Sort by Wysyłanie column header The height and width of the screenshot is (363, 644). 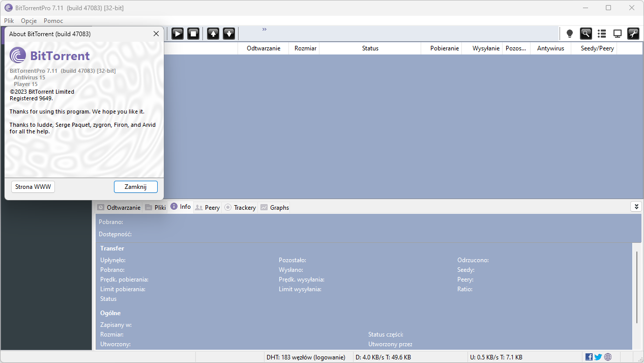[x=482, y=48]
